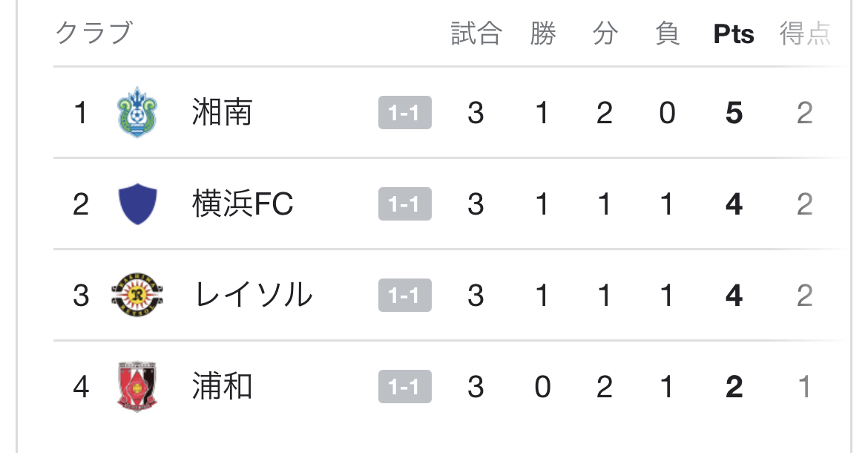Viewport: 868px width, 453px height.
Task: Open the 浦和 team page
Action: pyautogui.click(x=222, y=386)
